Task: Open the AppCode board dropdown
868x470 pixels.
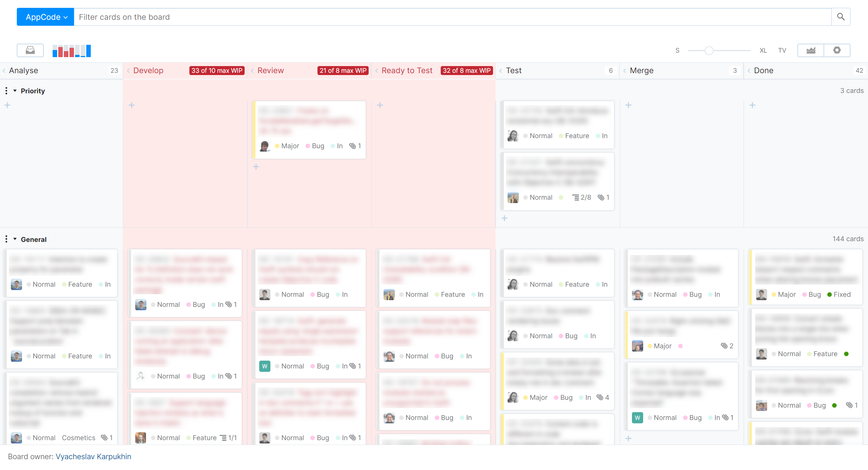Action: (x=46, y=17)
